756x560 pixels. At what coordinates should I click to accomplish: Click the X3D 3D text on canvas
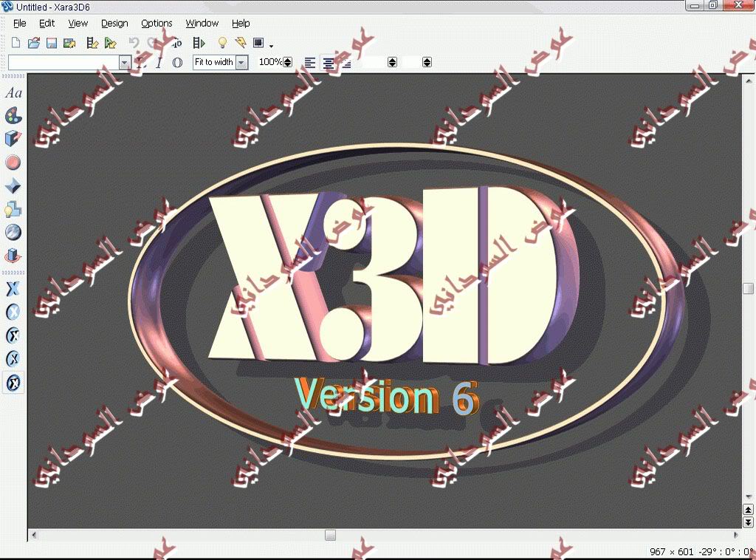[x=393, y=275]
